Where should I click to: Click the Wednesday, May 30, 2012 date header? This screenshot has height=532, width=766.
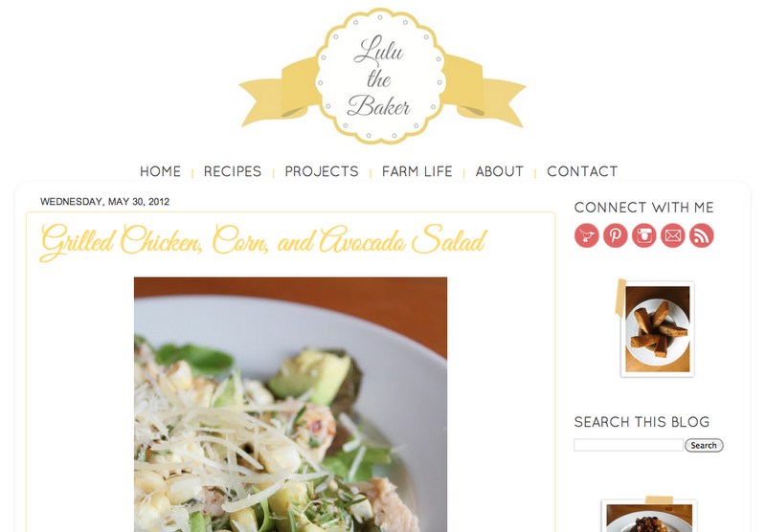click(x=104, y=202)
